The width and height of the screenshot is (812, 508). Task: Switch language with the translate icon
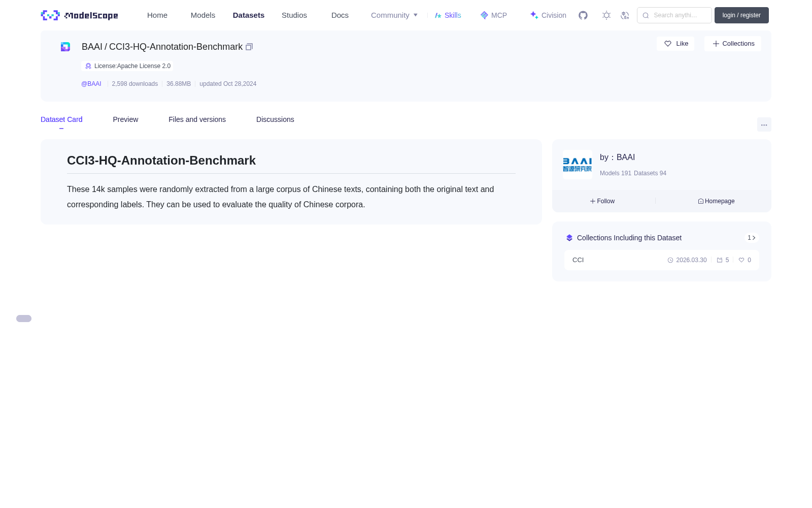point(625,15)
